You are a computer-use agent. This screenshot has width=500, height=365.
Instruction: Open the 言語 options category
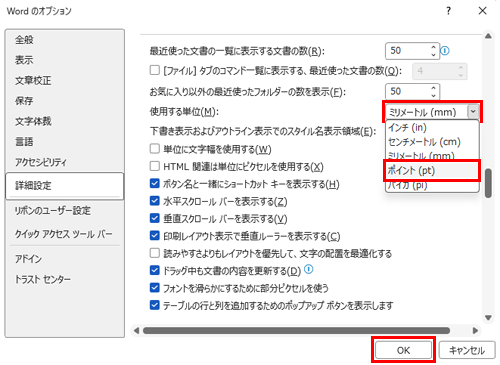click(65, 142)
